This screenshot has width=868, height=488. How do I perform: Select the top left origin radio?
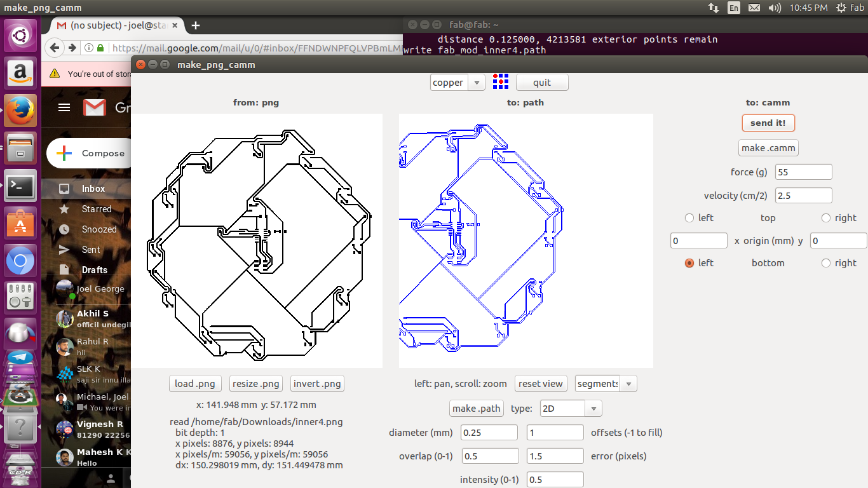coord(689,218)
